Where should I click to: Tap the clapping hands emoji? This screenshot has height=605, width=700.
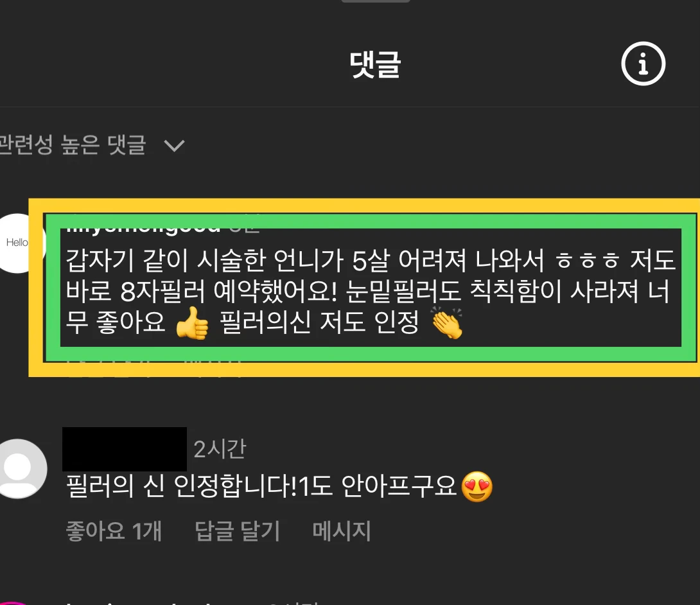click(447, 323)
